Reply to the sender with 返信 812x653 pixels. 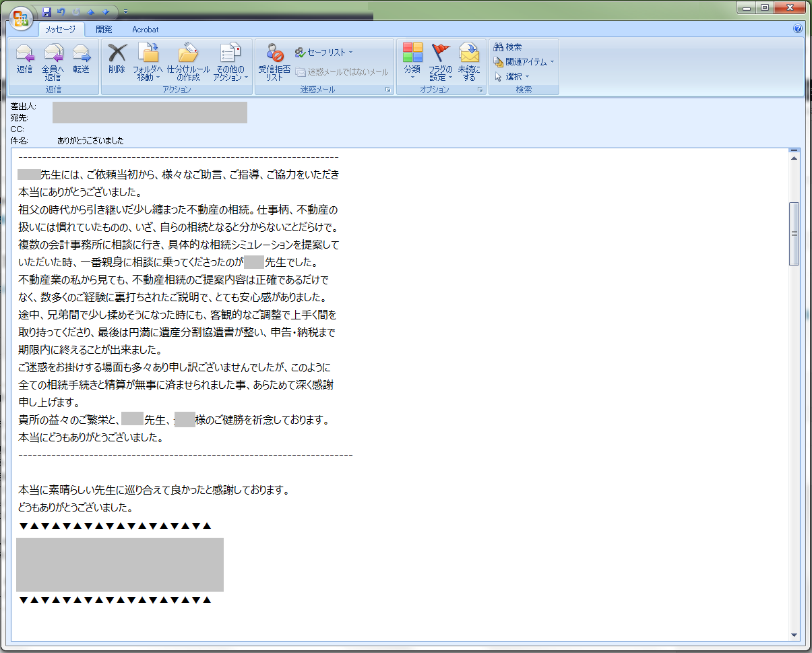(25, 59)
